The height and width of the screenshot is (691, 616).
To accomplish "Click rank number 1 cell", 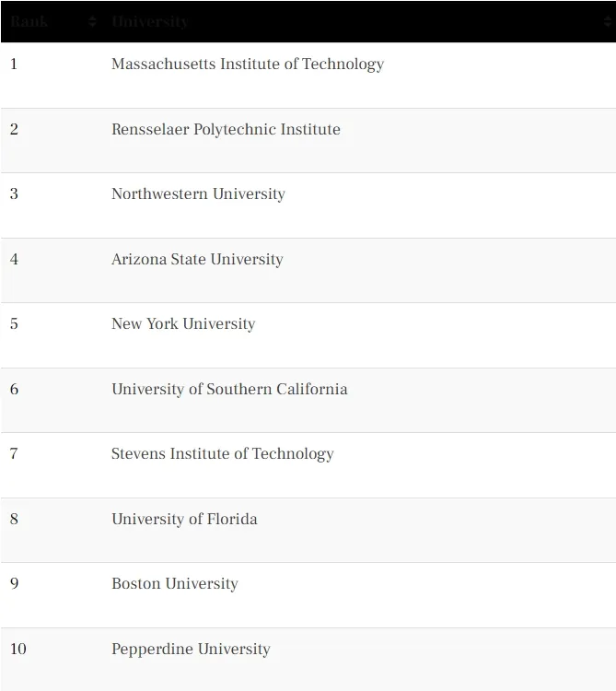I will pos(14,64).
